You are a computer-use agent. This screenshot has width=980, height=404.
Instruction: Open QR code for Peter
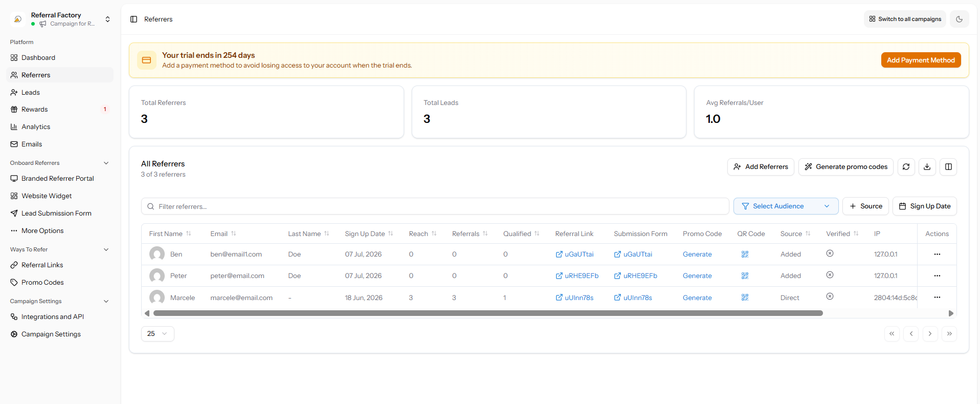point(745,275)
